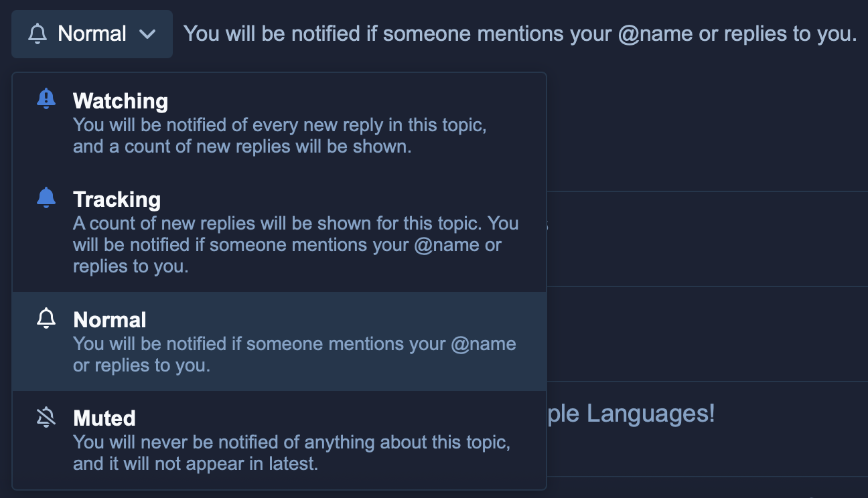Screen dimensions: 868x498
Task: Choose the "Tracking" notification level title
Action: [117, 199]
